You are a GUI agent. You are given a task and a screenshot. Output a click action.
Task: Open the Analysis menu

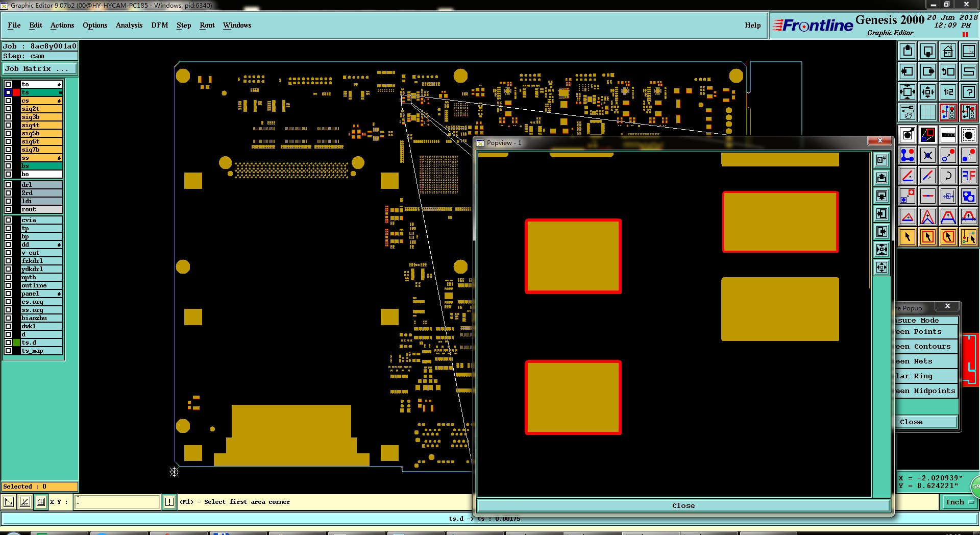click(x=129, y=25)
